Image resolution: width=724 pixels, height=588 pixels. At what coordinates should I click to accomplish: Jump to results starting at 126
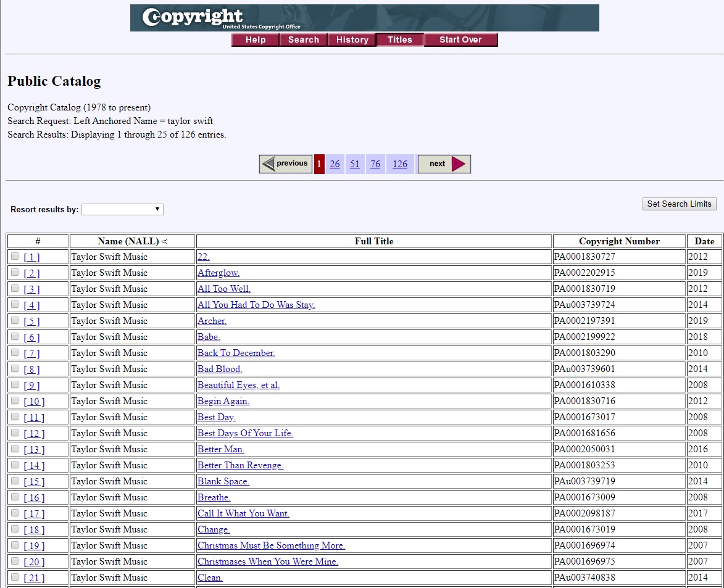coord(400,164)
